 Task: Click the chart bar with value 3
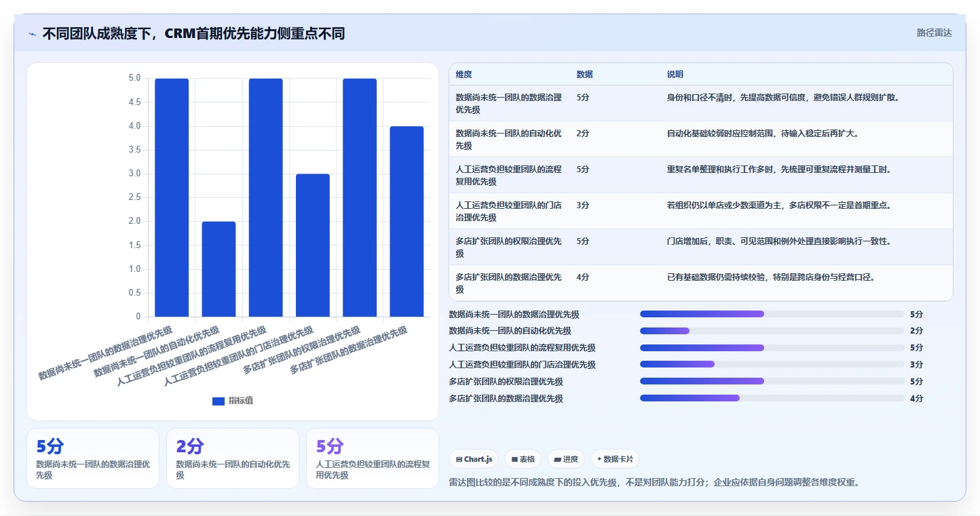click(313, 245)
